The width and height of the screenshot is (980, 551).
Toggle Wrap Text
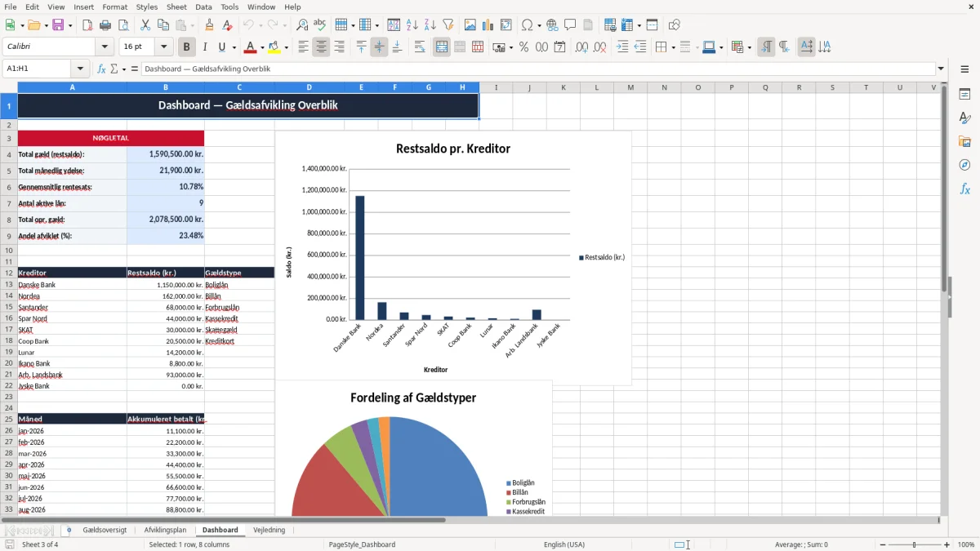pyautogui.click(x=420, y=47)
